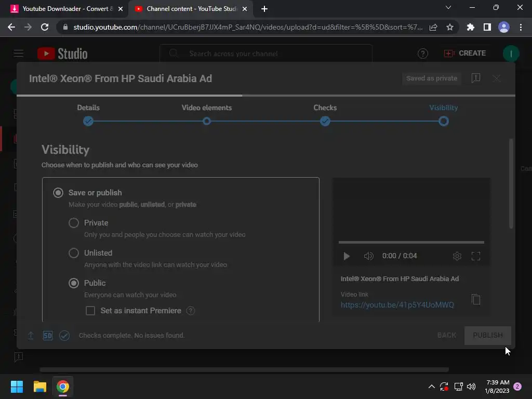Click the dialog vertical scrollbar
Image resolution: width=532 pixels, height=399 pixels.
511,183
